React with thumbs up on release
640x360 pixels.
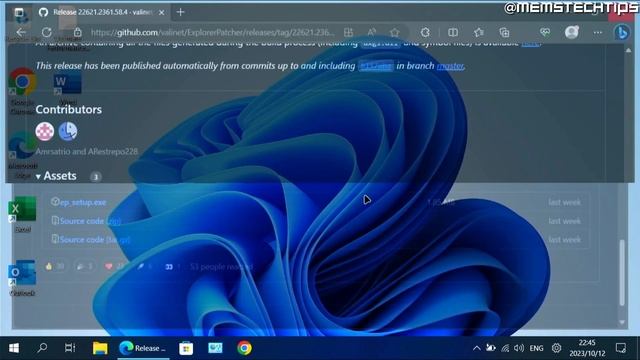coord(54,267)
